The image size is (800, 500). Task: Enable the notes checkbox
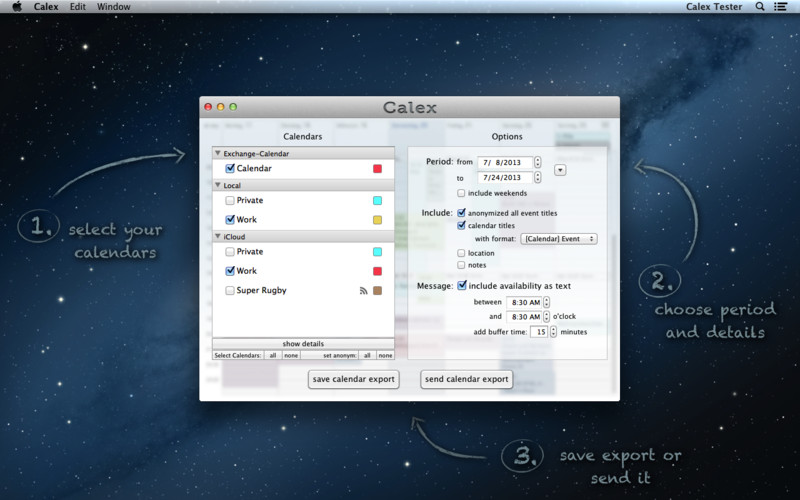point(461,265)
